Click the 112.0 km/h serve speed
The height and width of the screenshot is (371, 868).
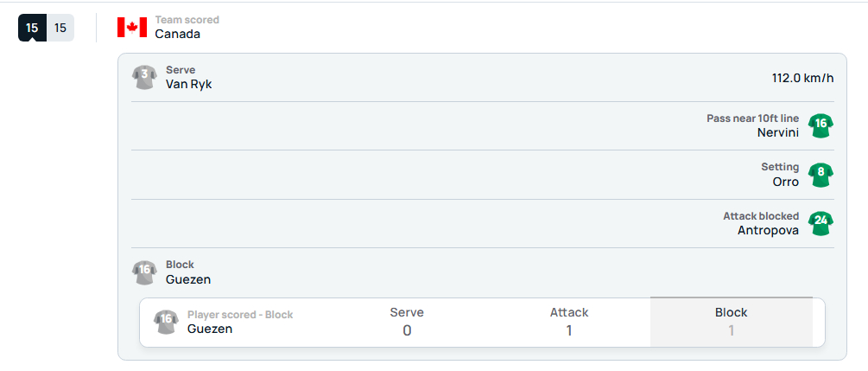pos(802,78)
